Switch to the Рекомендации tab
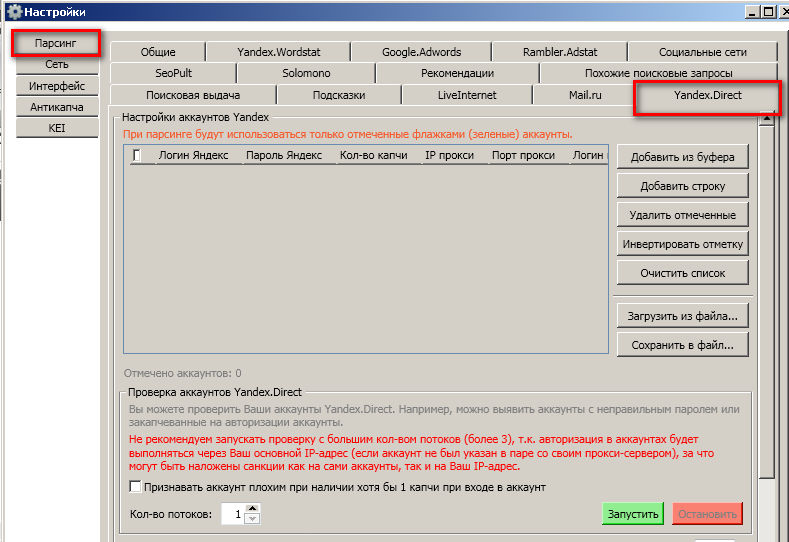The image size is (789, 542). click(x=457, y=73)
